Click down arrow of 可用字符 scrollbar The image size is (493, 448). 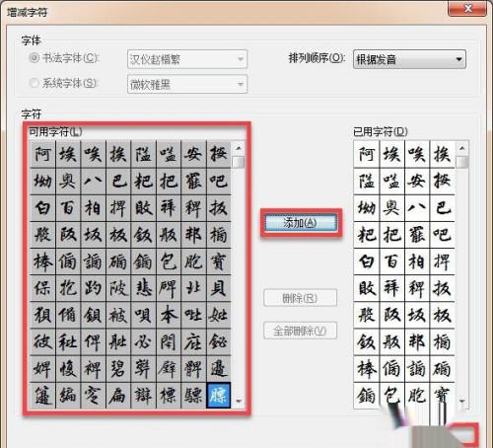tap(239, 402)
